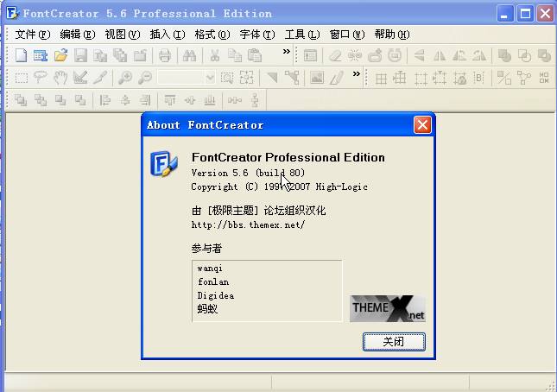Click the eraser toolbar icon
Image resolution: width=557 pixels, height=392 pixels.
pos(335,55)
